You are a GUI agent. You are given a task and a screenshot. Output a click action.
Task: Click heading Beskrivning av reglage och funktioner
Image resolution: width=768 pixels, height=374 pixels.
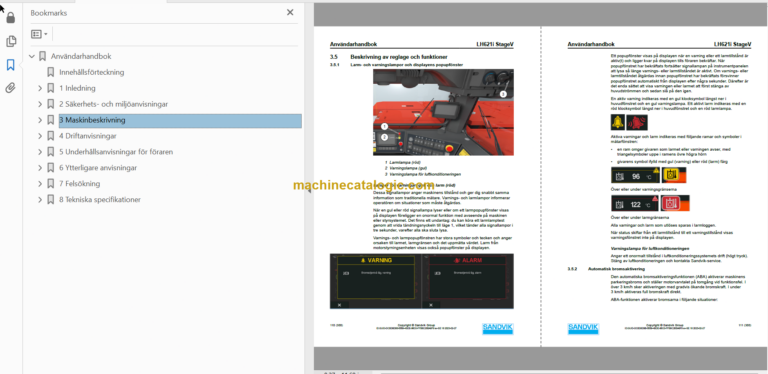coord(399,57)
